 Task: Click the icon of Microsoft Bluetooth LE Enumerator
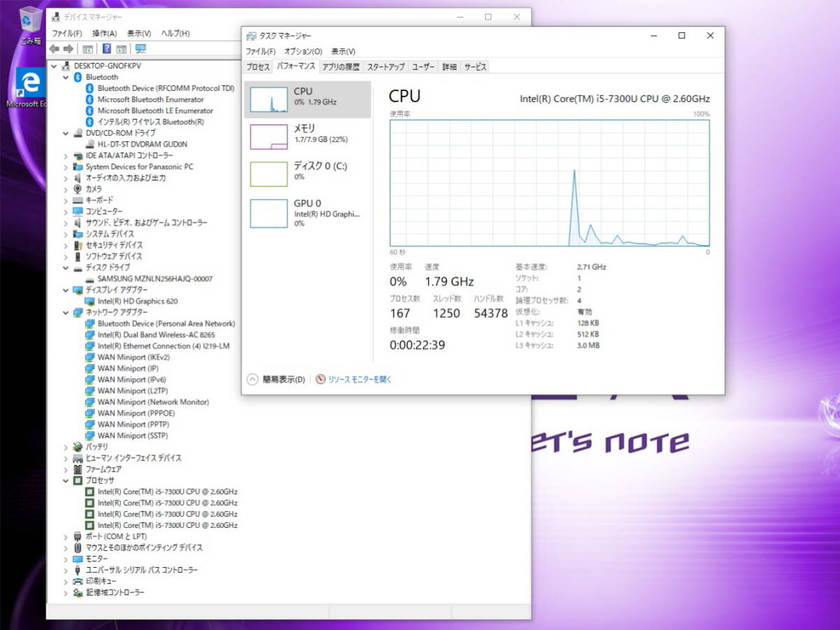click(x=90, y=111)
